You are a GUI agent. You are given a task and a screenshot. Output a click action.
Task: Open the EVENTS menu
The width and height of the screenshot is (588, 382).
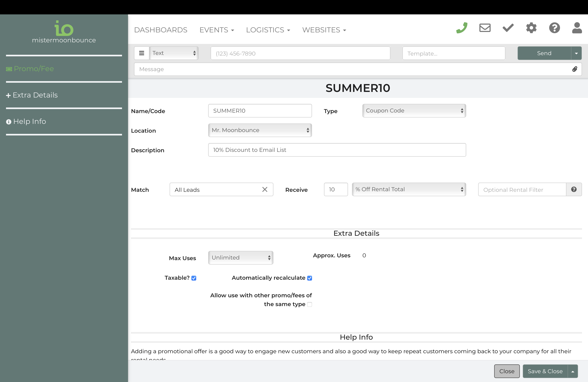(x=216, y=30)
